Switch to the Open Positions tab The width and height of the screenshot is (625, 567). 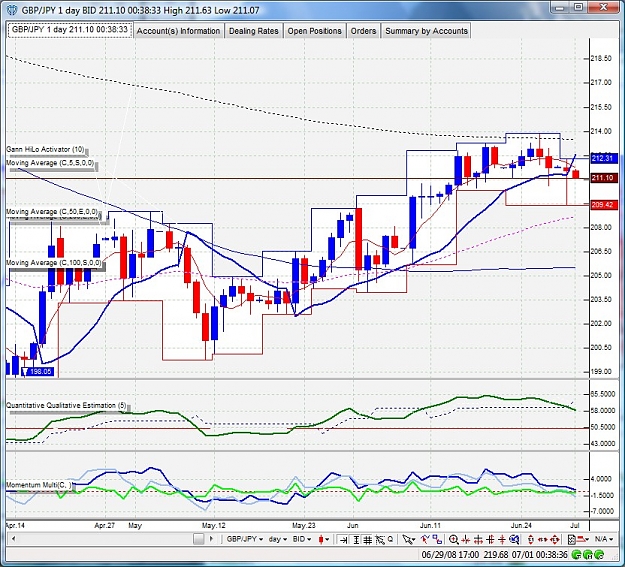pos(314,31)
